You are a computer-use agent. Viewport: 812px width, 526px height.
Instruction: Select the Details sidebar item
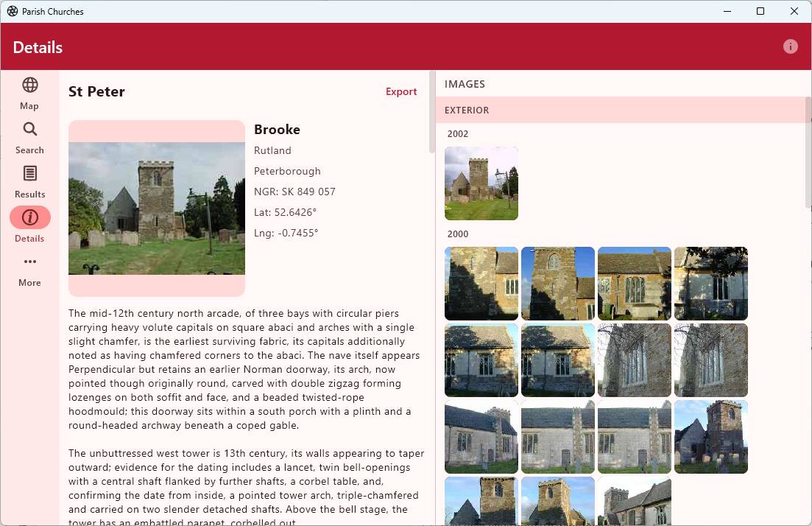coord(29,226)
